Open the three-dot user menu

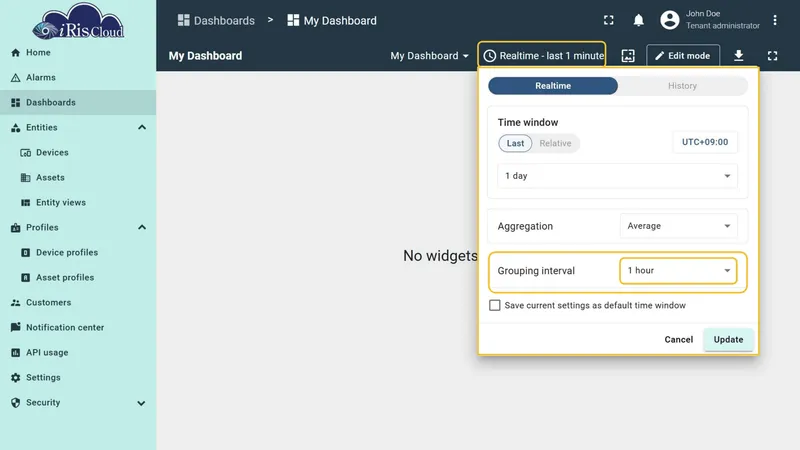coord(774,20)
